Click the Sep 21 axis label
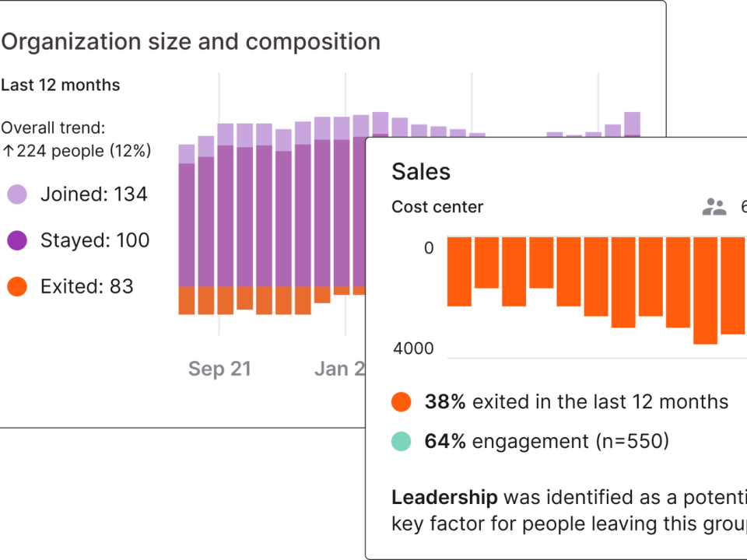Screen dimensions: 747x560 219,369
